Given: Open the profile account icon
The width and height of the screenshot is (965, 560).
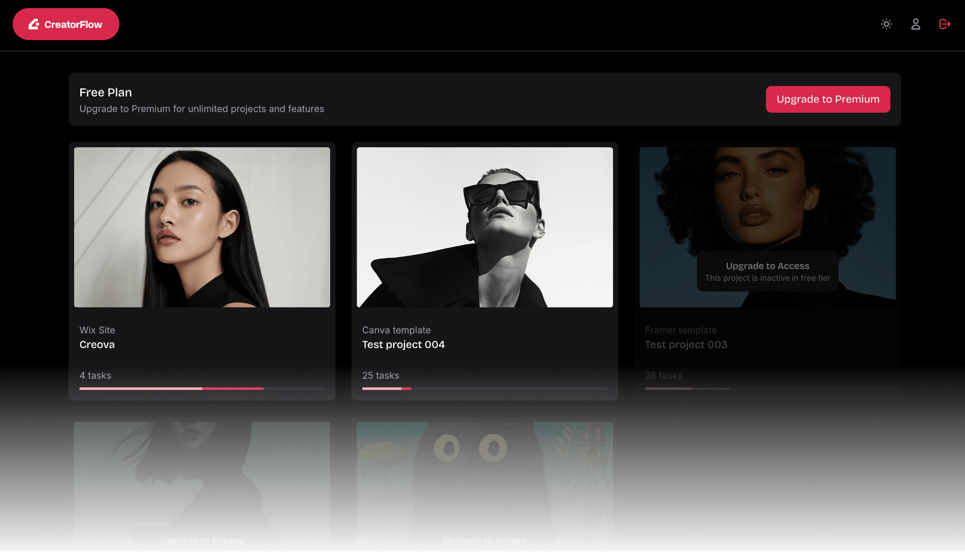Looking at the screenshot, I should [x=916, y=24].
